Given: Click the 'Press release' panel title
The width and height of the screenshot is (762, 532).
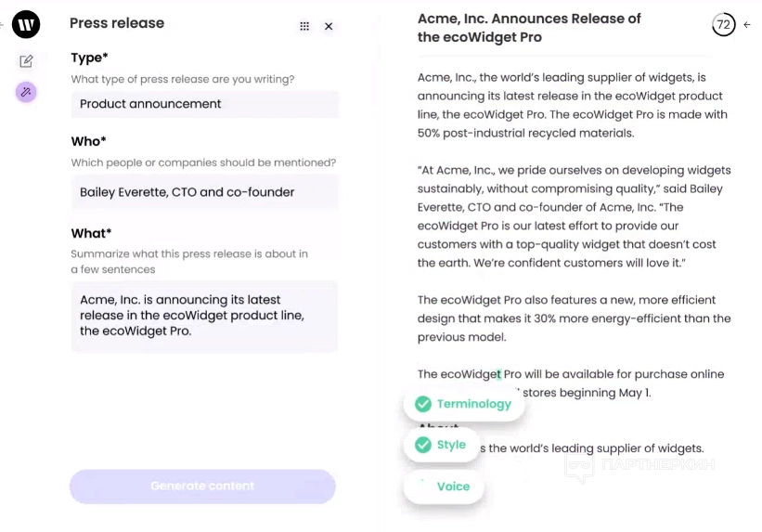Looking at the screenshot, I should [117, 23].
